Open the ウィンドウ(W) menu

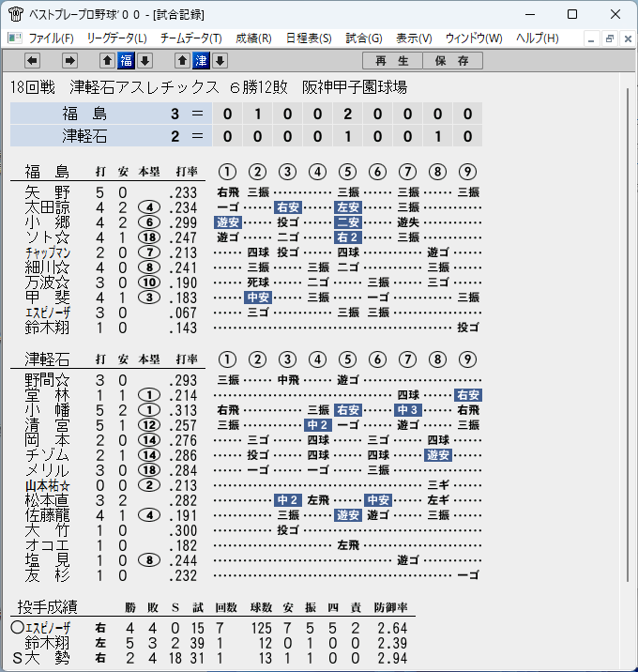(x=474, y=38)
